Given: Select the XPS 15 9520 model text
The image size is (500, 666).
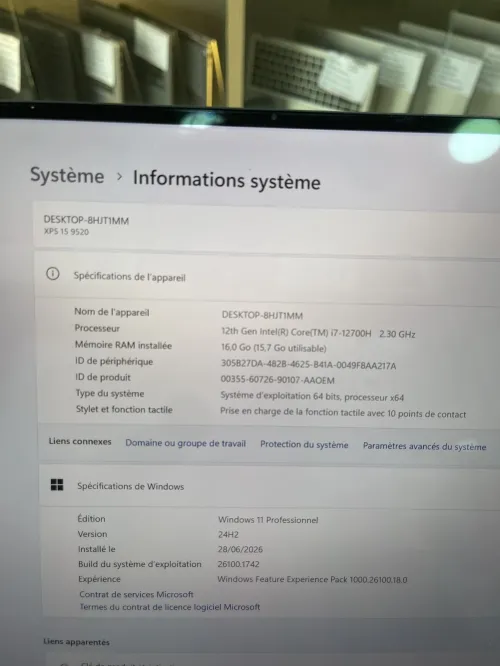Looking at the screenshot, I should tap(66, 232).
